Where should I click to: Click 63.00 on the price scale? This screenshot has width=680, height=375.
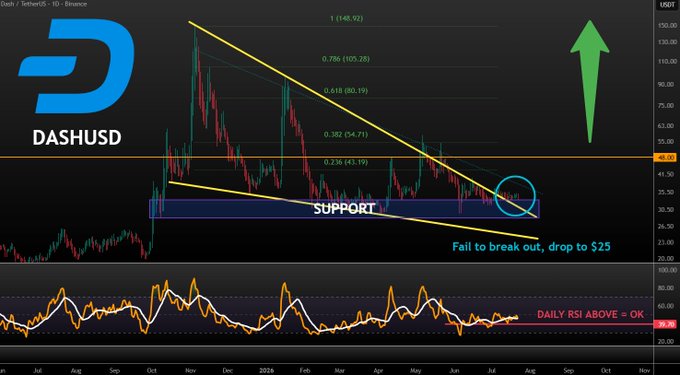coord(667,126)
